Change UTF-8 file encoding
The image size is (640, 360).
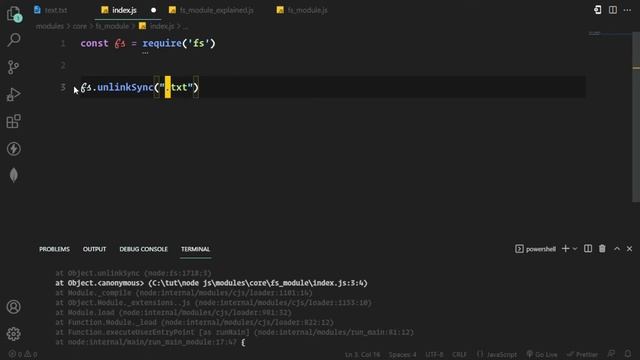[x=434, y=354]
